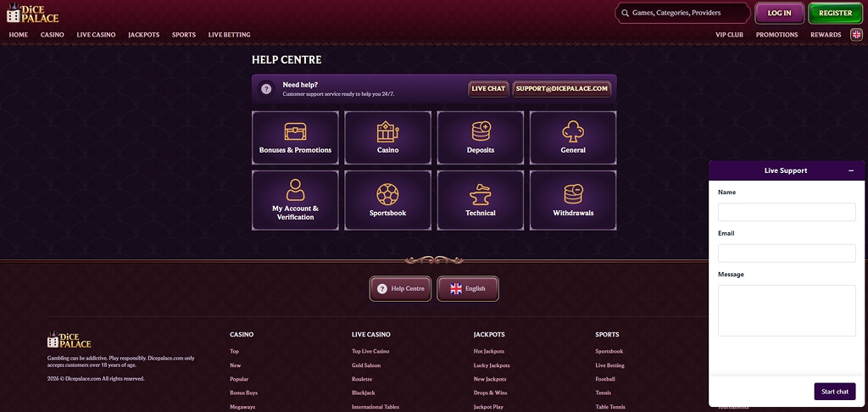Click the footer Tennis link
Image resolution: width=868 pixels, height=412 pixels.
pos(603,393)
